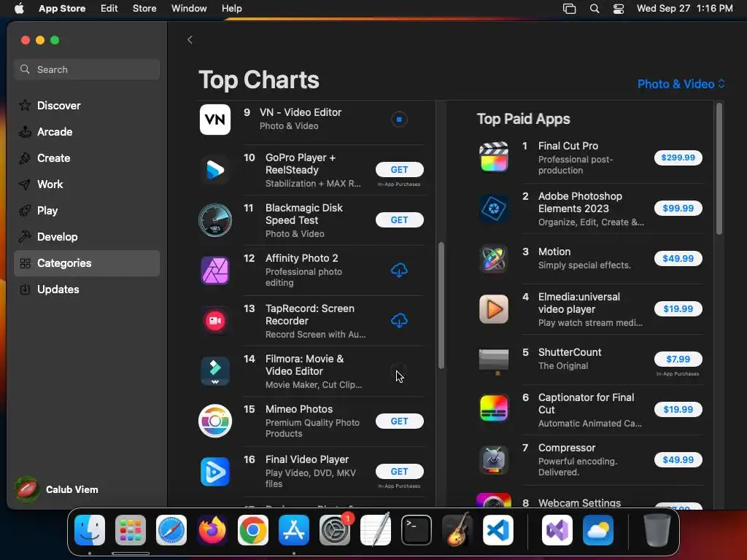Open Blackmagic Disk Speed Test icon
Viewport: 747px width, 560px height.
tap(215, 220)
